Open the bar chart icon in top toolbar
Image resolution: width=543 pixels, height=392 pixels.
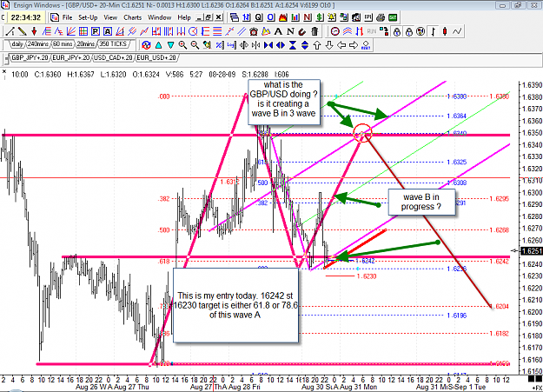click(295, 17)
